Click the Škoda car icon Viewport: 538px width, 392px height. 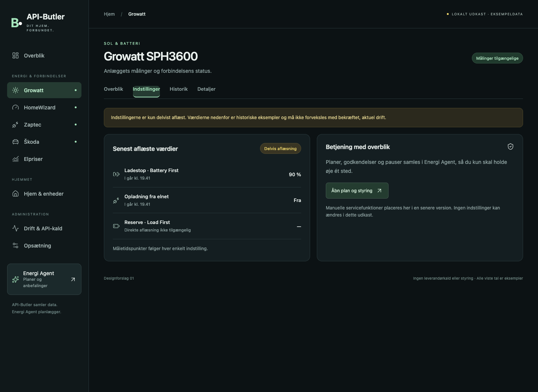(x=15, y=142)
